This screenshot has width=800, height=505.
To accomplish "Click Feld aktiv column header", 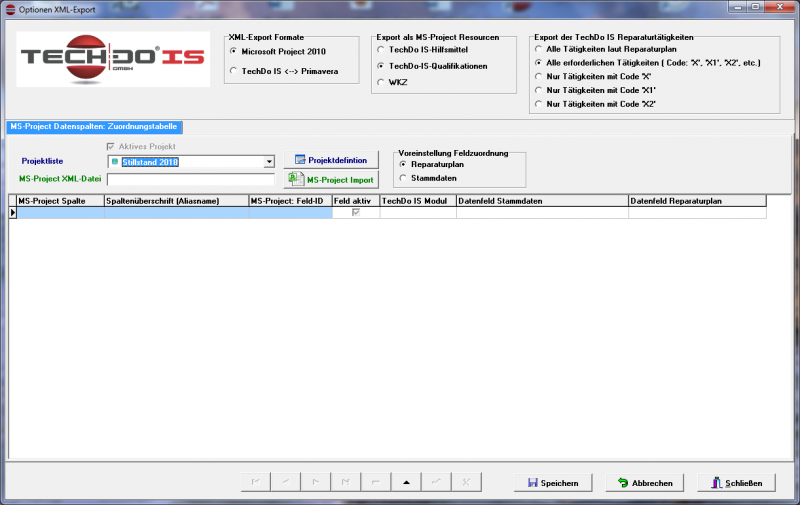I will click(356, 201).
